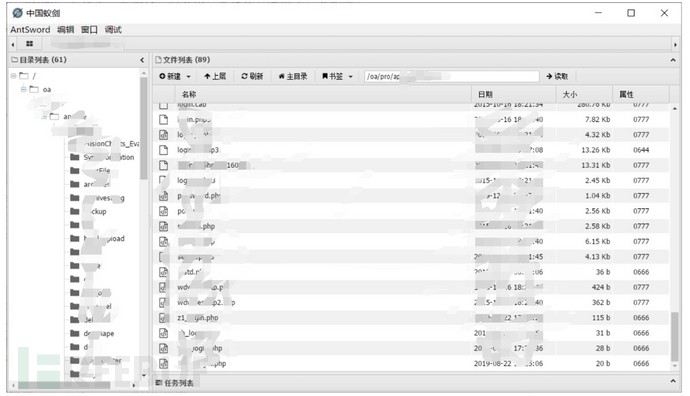Jump to 主目录 home directory
Viewport: 690px width, 396px height.
(x=293, y=77)
